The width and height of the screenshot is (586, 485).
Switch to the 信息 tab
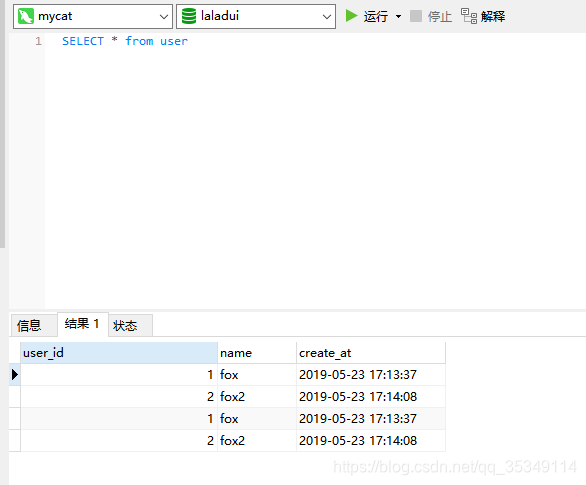[x=34, y=325]
